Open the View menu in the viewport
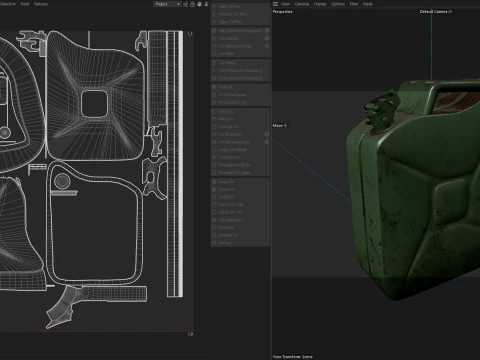 [x=285, y=4]
